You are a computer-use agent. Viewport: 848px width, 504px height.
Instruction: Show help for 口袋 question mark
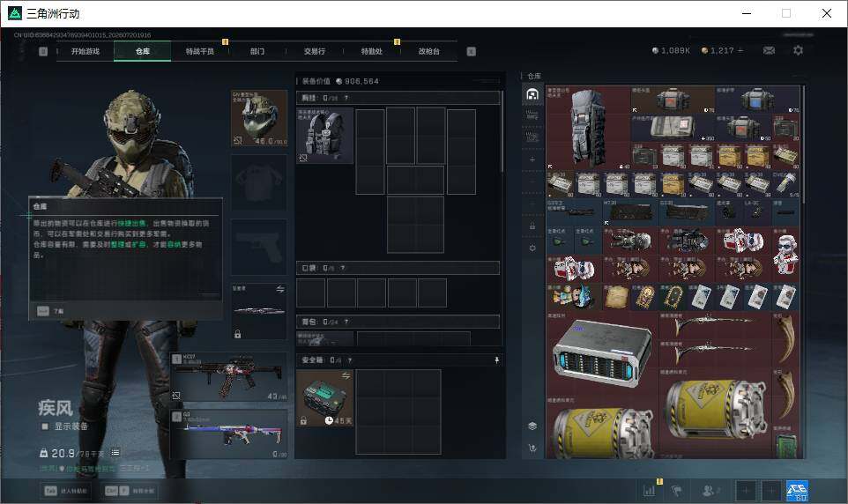point(342,268)
